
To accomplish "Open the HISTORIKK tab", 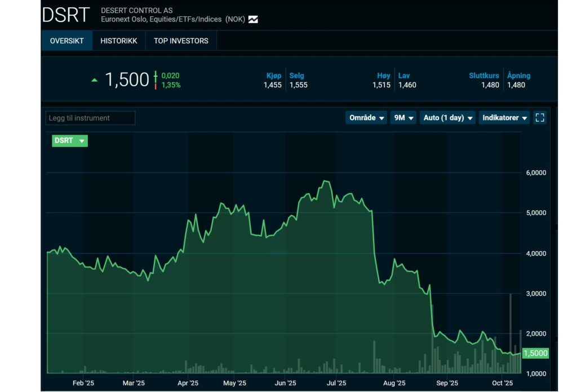I will coord(119,41).
